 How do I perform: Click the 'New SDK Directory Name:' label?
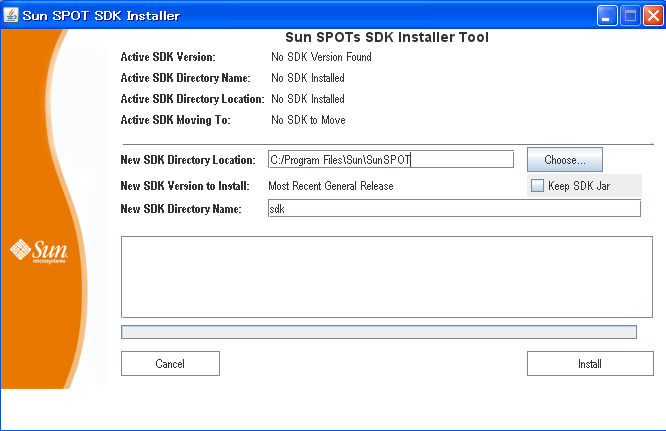pos(181,209)
